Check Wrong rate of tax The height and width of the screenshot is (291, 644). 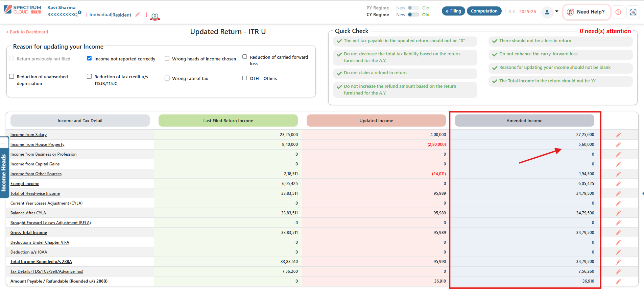click(167, 78)
